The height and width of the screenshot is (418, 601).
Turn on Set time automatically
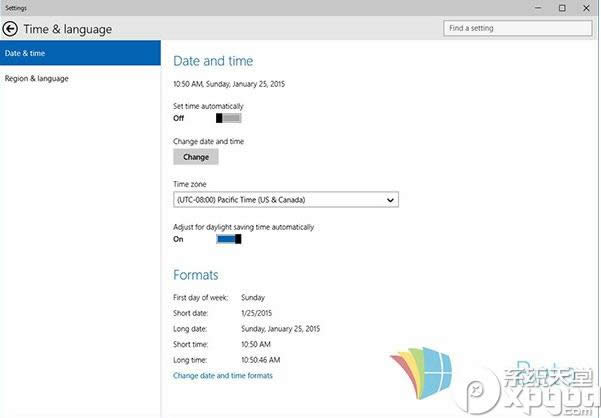[228, 118]
